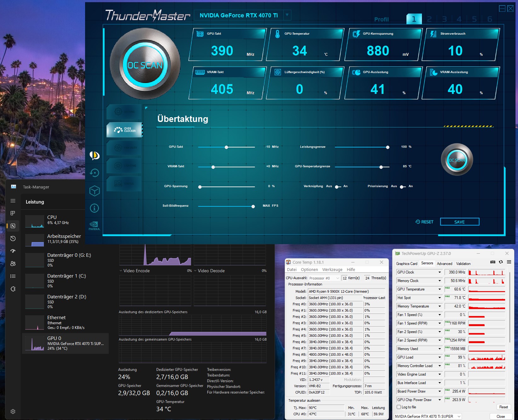
Task: Click the GPU-Temperaturgrenze slider handle
Action: [x=381, y=167]
